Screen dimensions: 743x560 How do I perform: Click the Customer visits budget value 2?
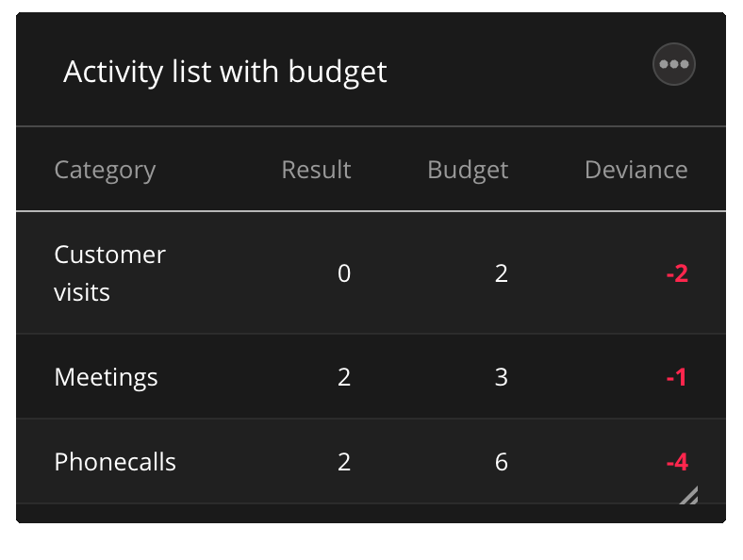[x=501, y=273]
